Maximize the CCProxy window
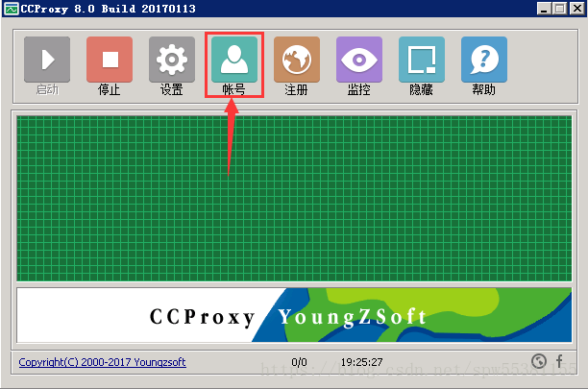Image resolution: width=588 pixels, height=389 pixels. click(x=560, y=9)
